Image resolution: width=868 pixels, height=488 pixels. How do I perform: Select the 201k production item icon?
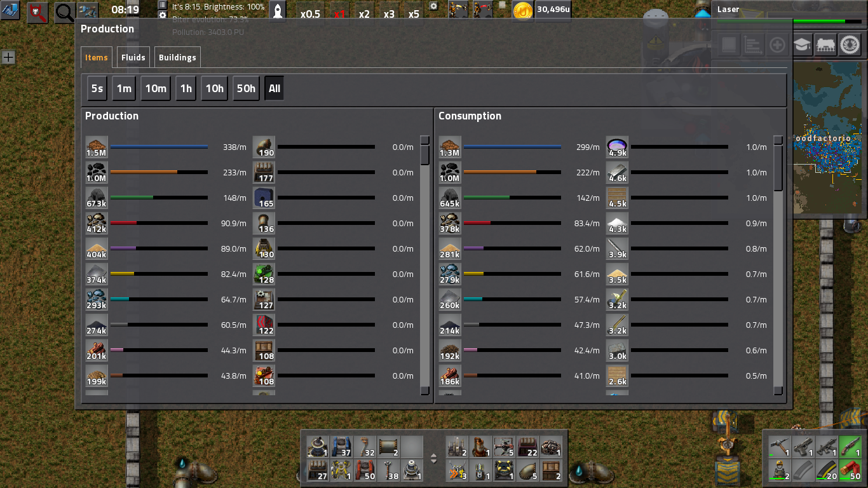point(97,350)
